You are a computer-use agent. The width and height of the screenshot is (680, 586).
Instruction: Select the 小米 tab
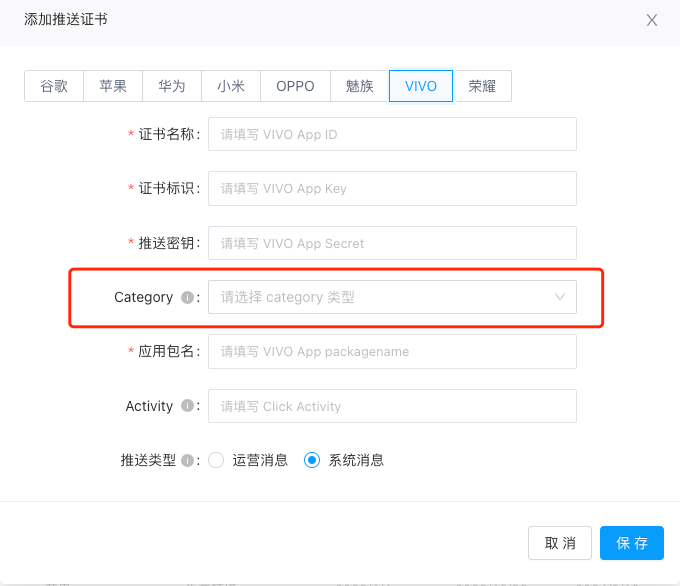click(230, 86)
